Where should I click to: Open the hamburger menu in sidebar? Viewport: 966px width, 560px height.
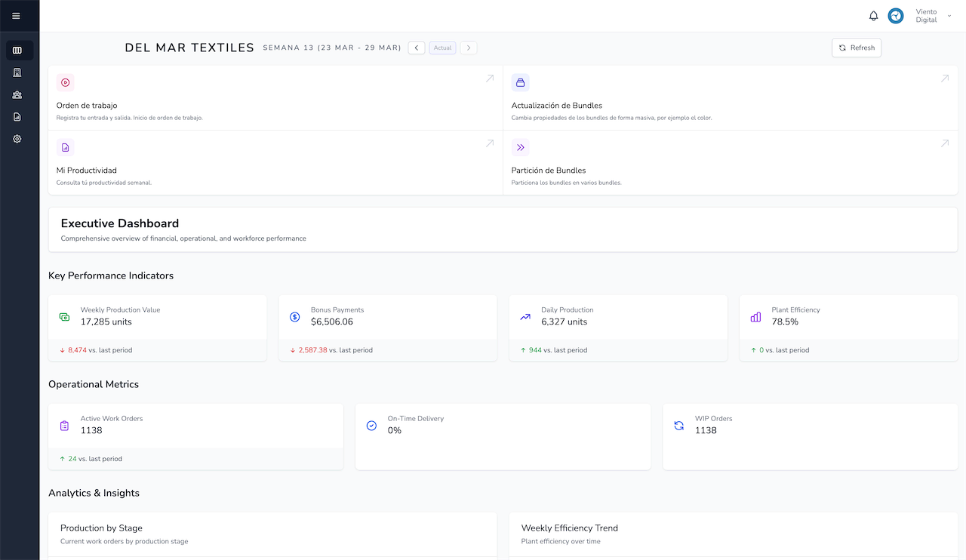pos(17,16)
